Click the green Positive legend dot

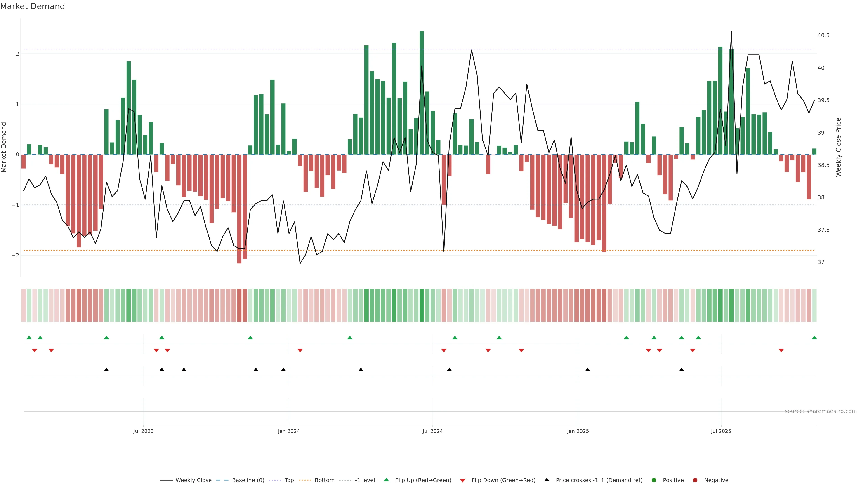click(654, 480)
